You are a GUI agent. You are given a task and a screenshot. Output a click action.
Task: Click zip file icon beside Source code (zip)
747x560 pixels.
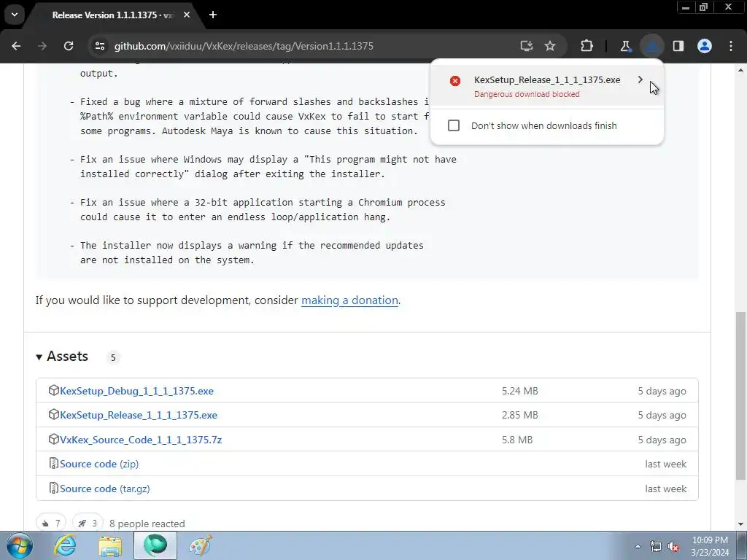coord(54,463)
